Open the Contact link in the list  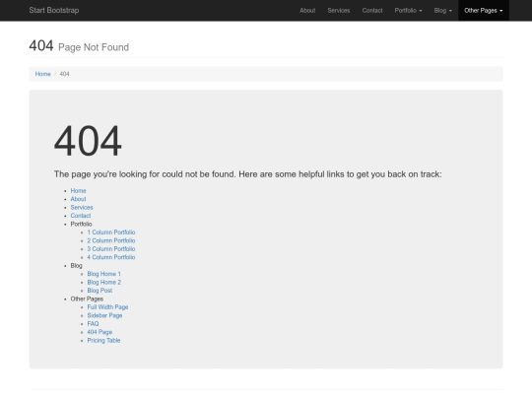click(x=81, y=216)
